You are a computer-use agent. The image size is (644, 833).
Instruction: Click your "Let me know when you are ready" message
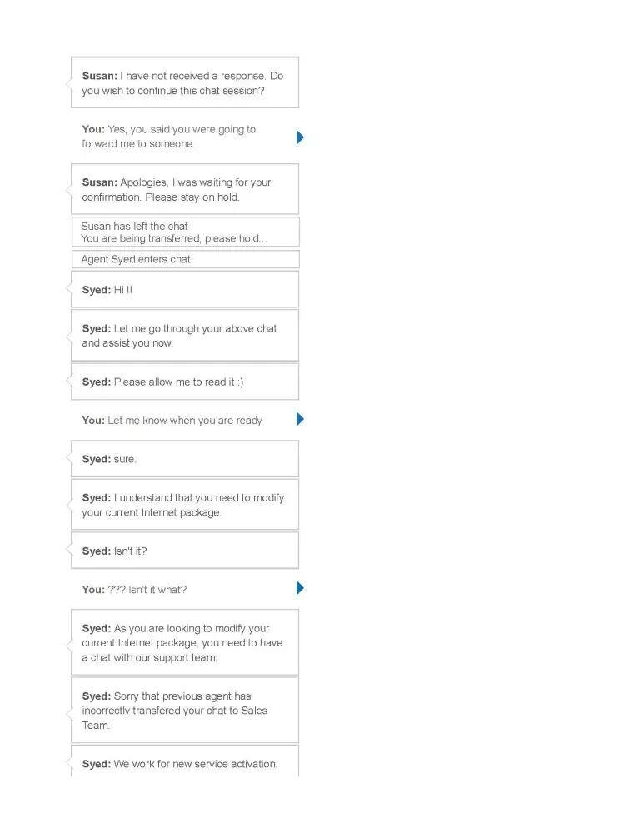click(x=172, y=421)
